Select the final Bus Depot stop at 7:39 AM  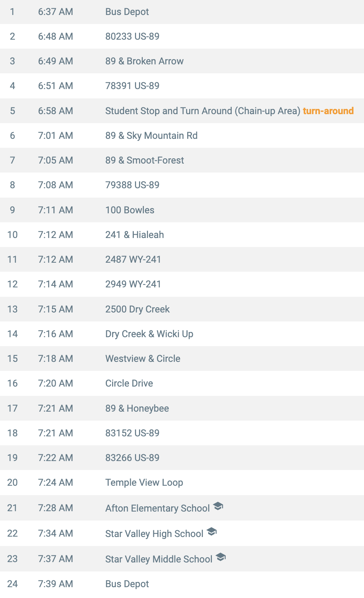pyautogui.click(x=182, y=584)
